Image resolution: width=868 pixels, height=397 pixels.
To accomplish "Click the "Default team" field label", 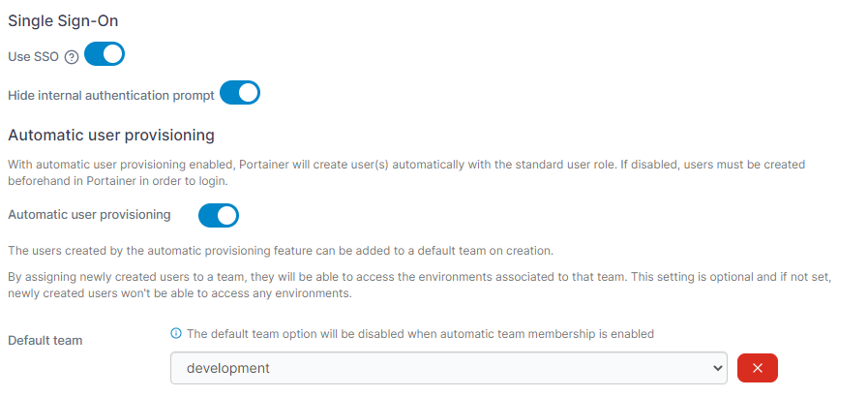I will click(x=45, y=341).
